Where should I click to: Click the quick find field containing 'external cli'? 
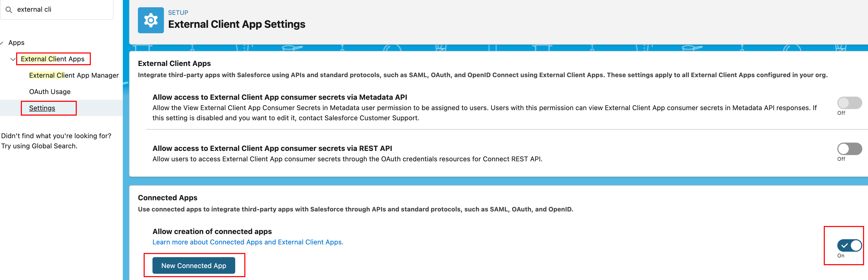(61, 9)
